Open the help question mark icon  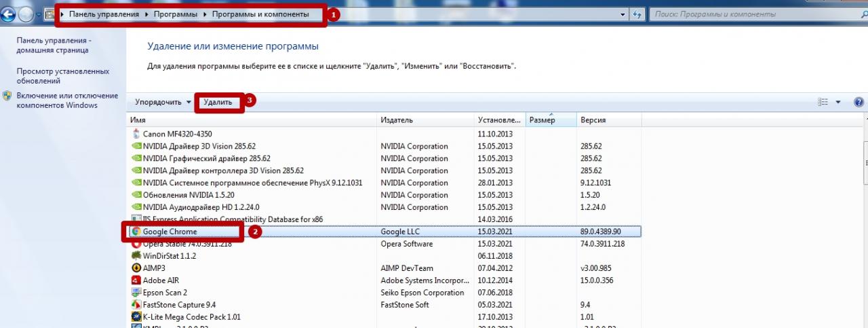[859, 103]
